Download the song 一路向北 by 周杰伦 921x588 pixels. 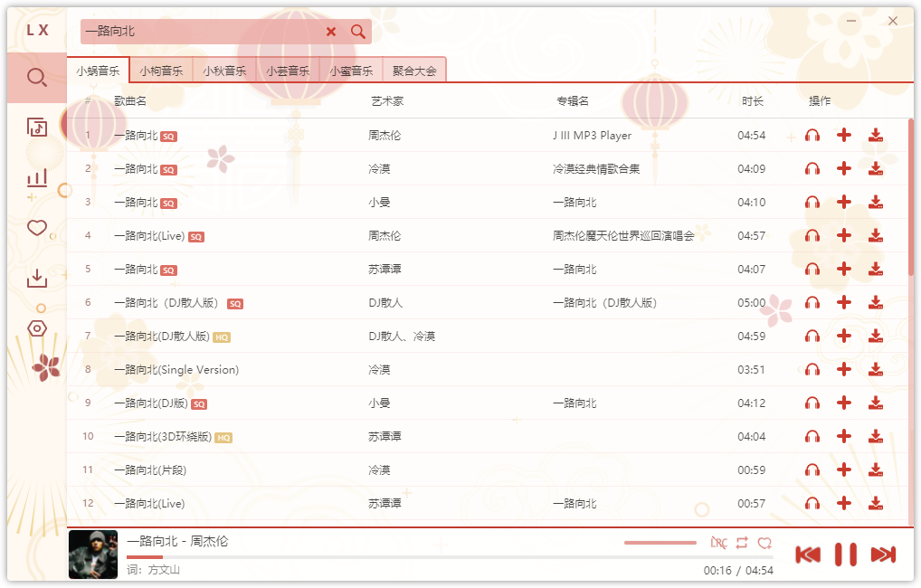(875, 135)
